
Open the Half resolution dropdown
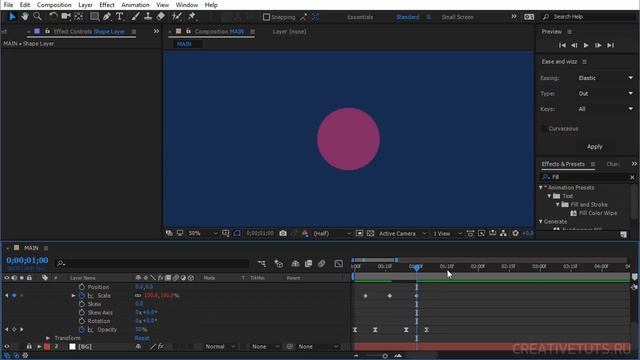[x=332, y=233]
